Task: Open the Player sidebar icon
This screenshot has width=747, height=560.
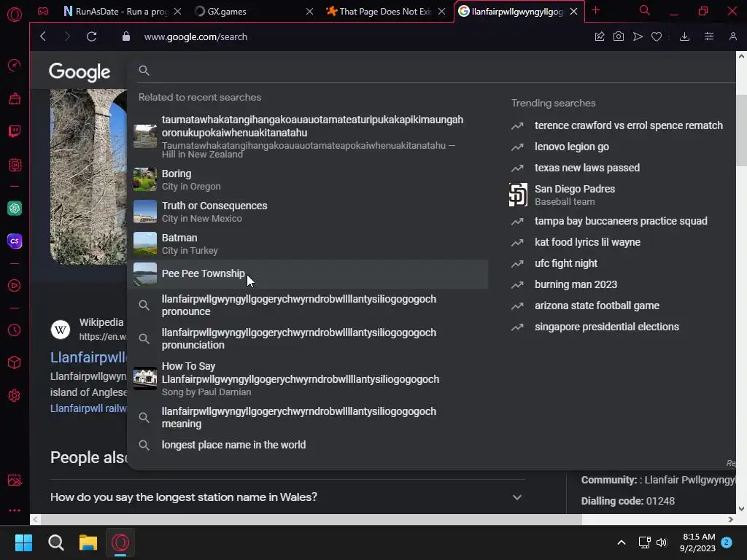Action: tap(15, 285)
